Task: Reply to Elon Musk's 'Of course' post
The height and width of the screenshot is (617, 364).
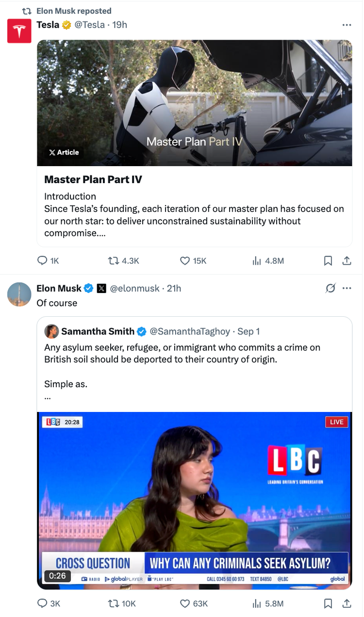Action: pos(43,603)
